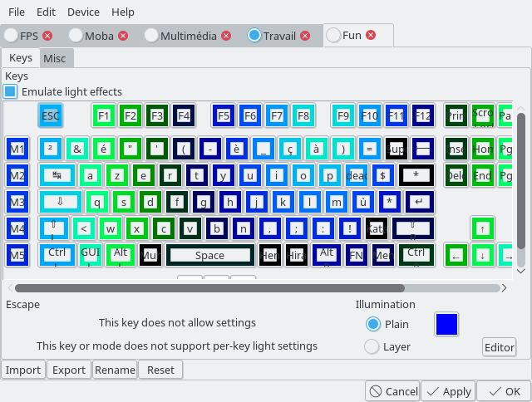This screenshot has width=532, height=402.
Task: Select the M1 macro key
Action: tap(17, 149)
